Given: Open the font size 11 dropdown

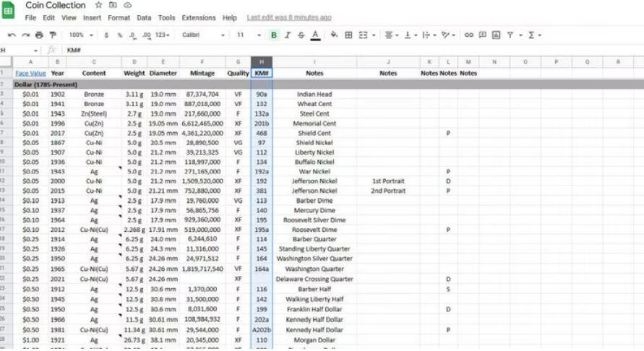Looking at the screenshot, I should [244, 35].
